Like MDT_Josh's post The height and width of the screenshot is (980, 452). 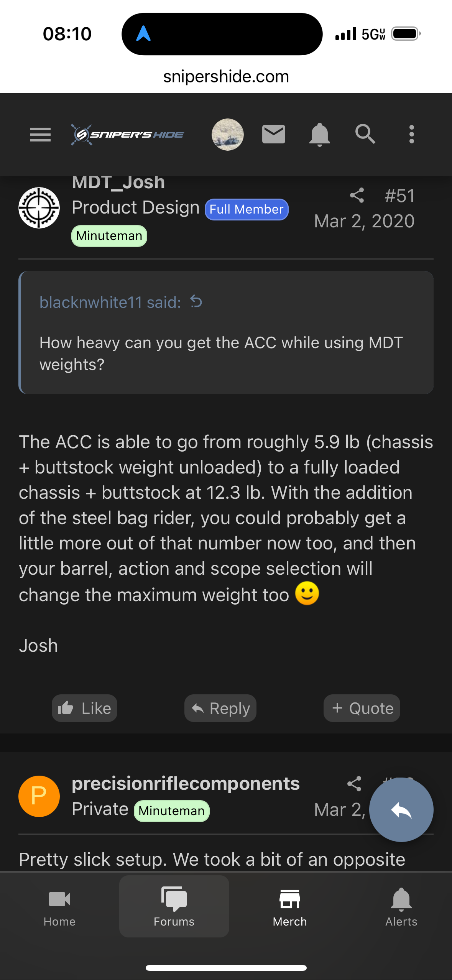point(84,708)
